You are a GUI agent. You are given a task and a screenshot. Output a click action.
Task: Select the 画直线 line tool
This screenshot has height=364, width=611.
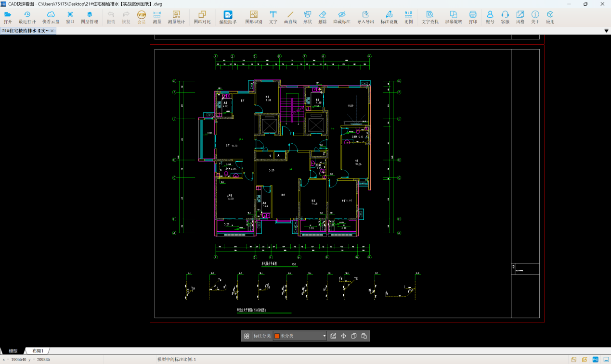(290, 17)
